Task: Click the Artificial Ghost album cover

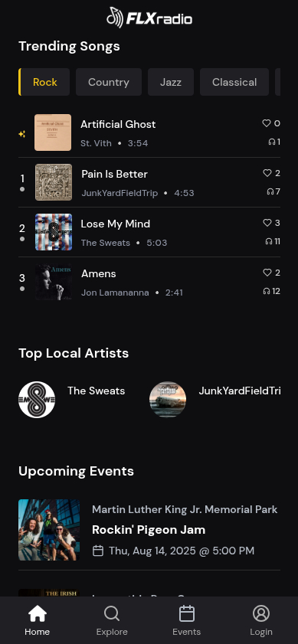Action: click(53, 132)
